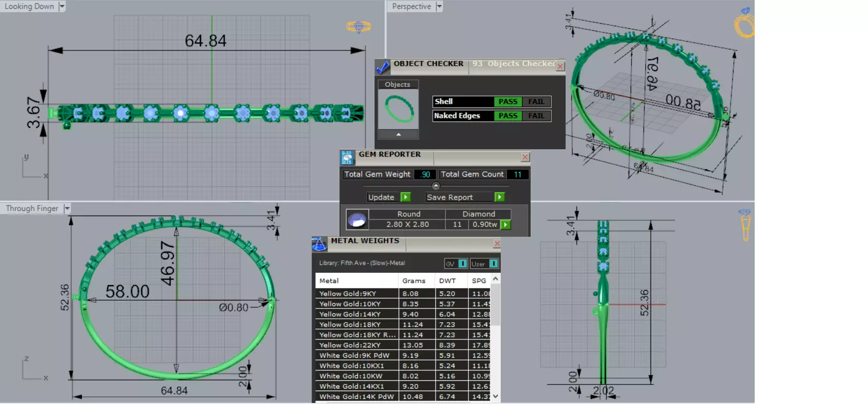Open the Perspective viewport dropdown arrow
The height and width of the screenshot is (404, 868).
(439, 6)
